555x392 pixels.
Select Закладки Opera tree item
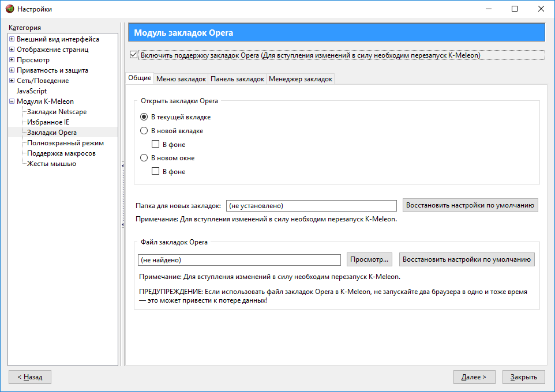tap(52, 133)
